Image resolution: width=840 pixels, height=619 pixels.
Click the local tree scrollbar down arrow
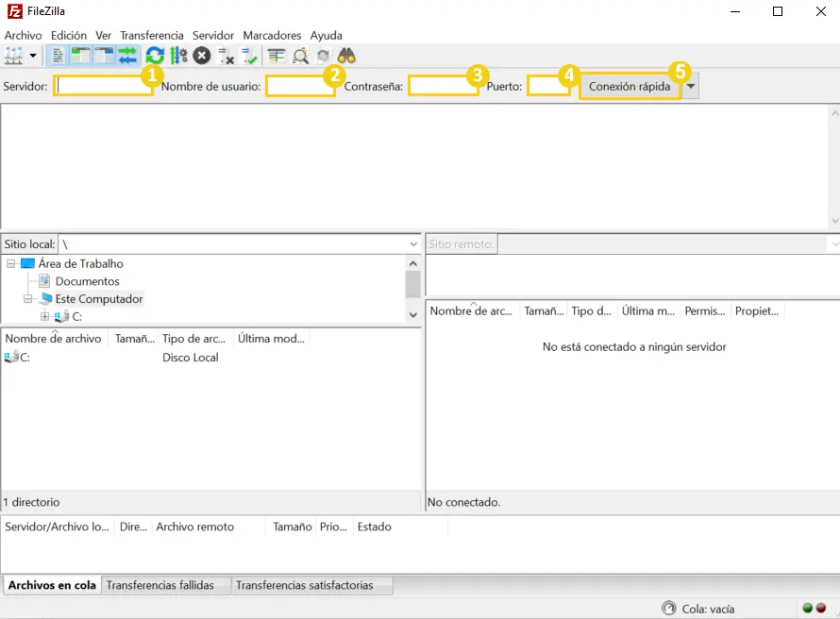tap(413, 315)
